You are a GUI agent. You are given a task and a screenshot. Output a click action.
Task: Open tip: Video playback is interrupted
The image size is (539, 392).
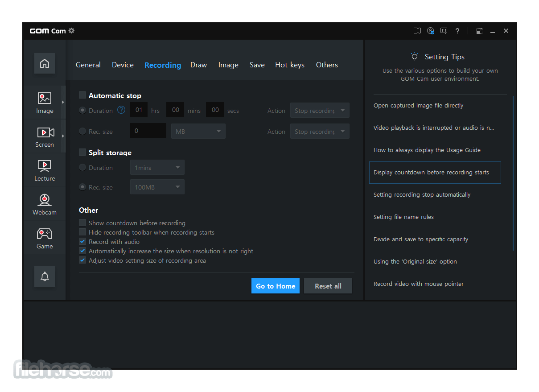434,128
